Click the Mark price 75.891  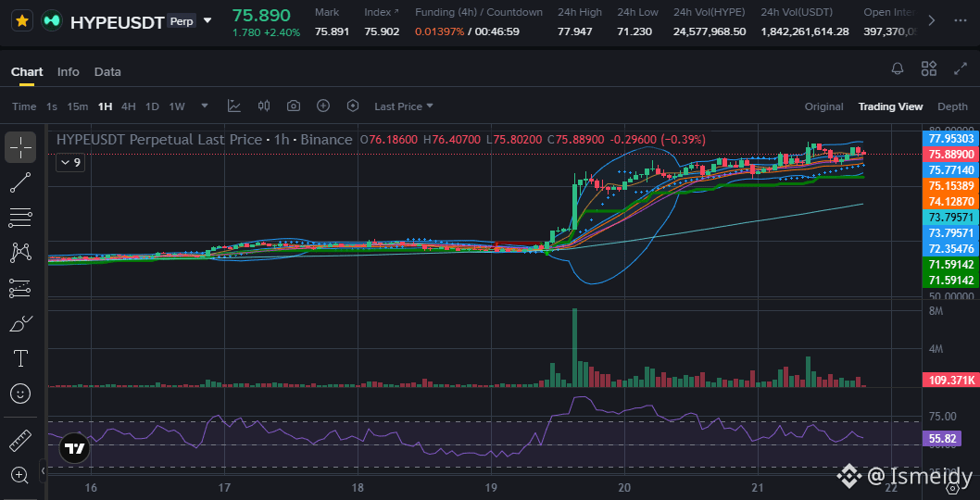pyautogui.click(x=330, y=31)
